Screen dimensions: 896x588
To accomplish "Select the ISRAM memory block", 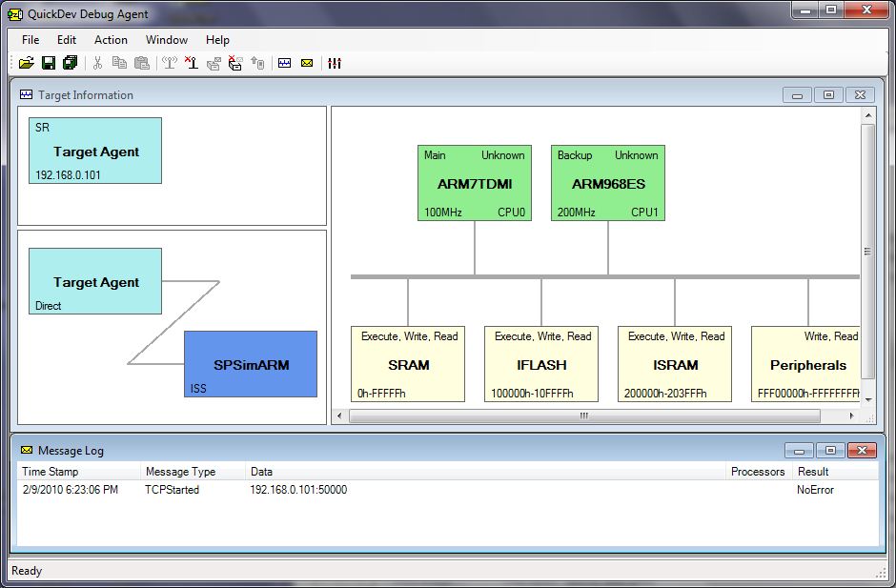I will tap(675, 364).
